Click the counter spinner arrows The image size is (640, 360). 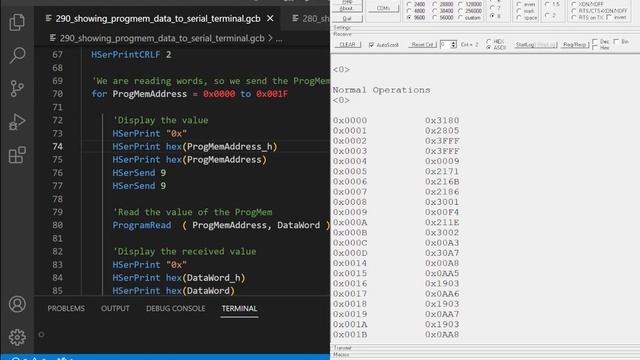click(453, 44)
